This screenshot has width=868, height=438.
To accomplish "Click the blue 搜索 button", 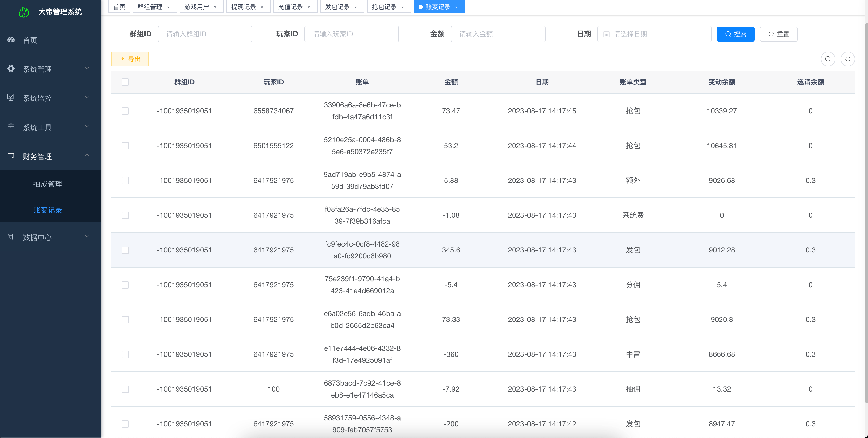I will (735, 34).
